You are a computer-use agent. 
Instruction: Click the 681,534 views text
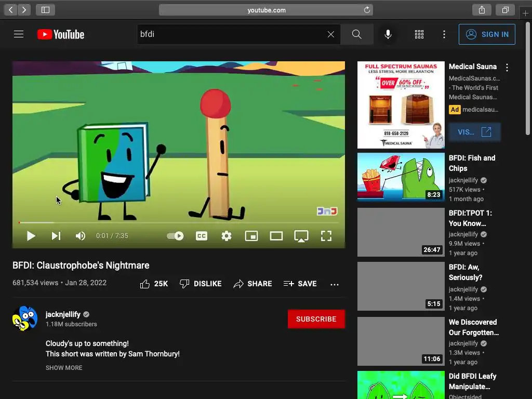35,283
